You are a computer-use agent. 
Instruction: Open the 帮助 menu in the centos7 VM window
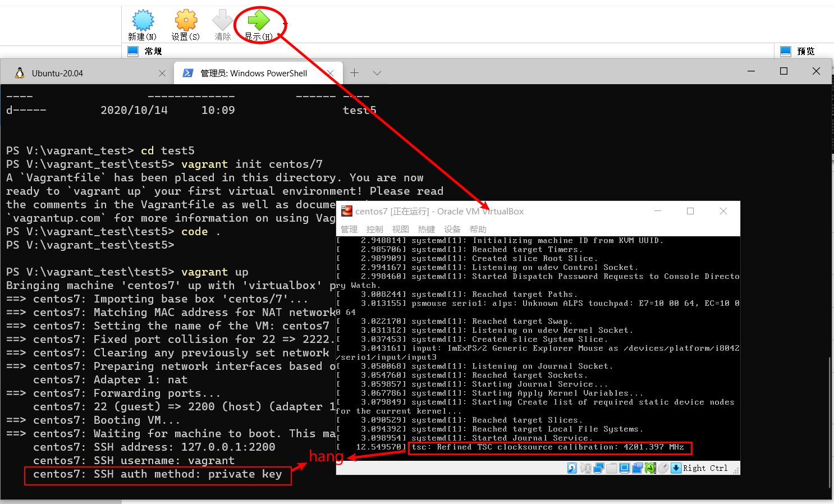coord(478,229)
